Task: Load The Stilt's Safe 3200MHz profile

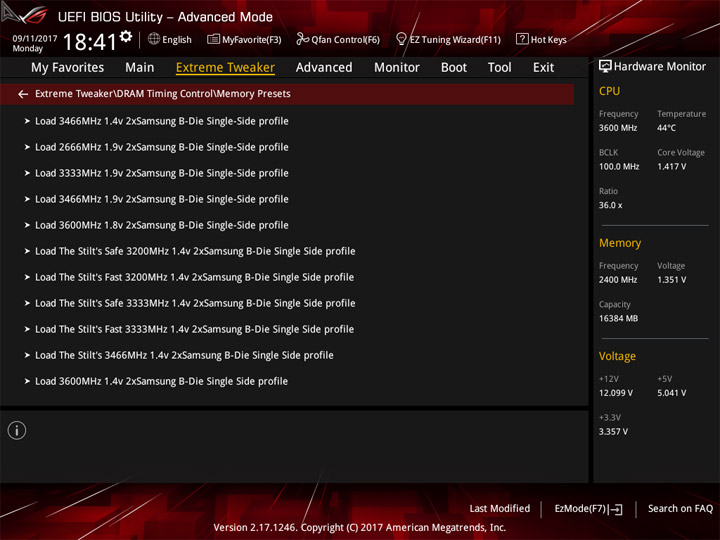Action: 195,251
